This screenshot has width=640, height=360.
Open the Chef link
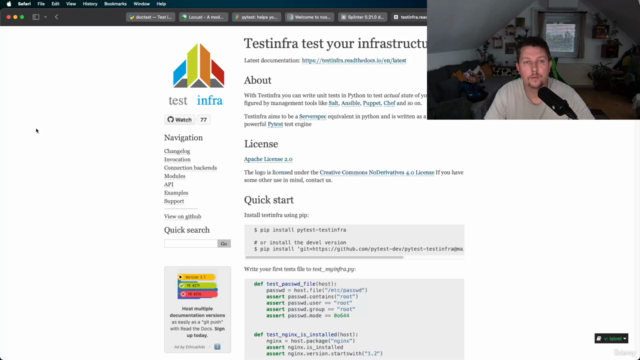(389, 103)
